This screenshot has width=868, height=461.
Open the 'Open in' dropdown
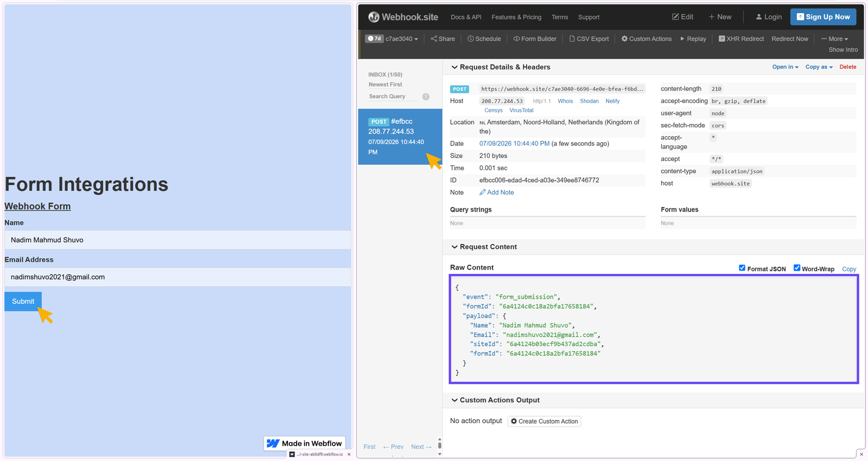[785, 67]
